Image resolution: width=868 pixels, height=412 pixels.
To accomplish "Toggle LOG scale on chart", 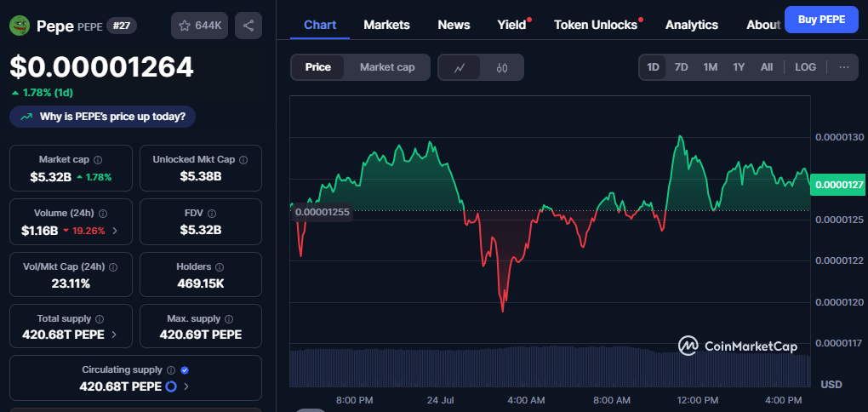I will tap(805, 67).
